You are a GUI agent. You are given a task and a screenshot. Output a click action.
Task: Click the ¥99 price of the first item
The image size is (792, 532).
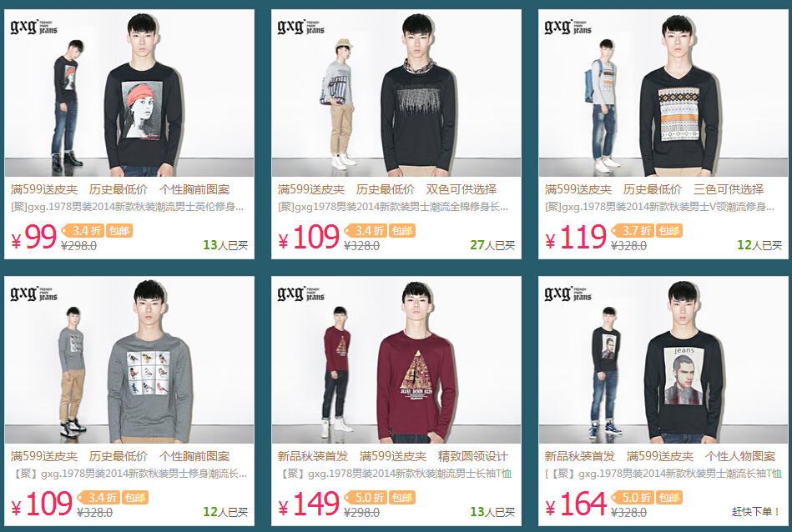point(34,237)
